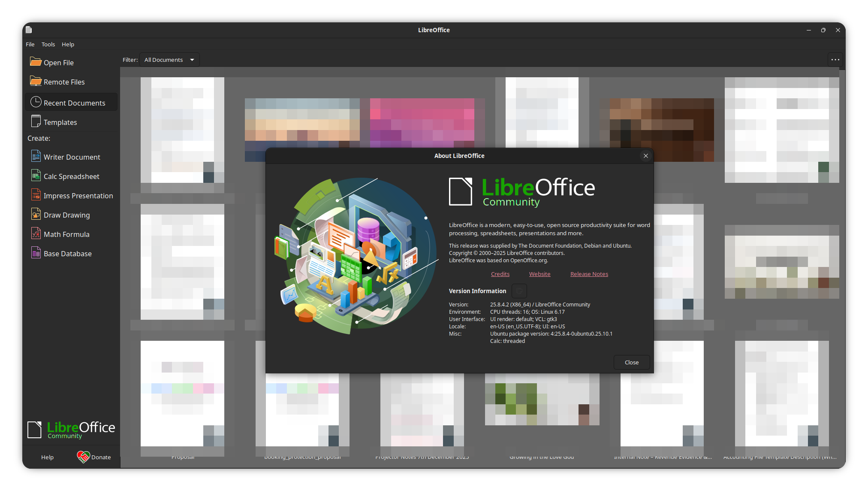Open the Proposal recent document thumbnail

182,397
